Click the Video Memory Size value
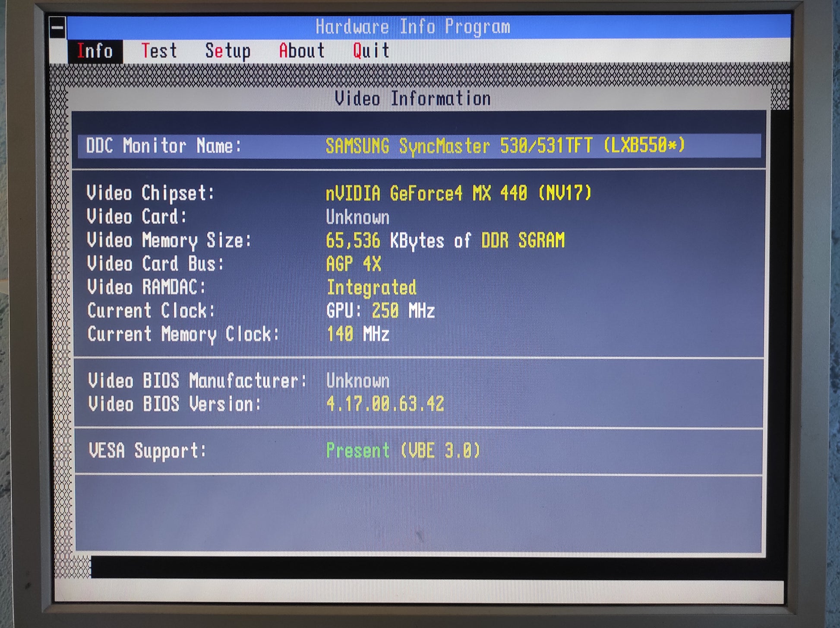This screenshot has height=628, width=840. click(x=445, y=241)
